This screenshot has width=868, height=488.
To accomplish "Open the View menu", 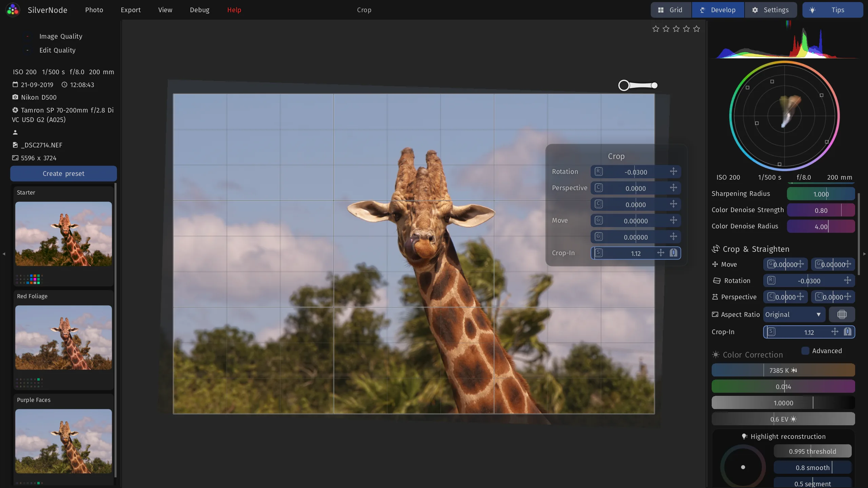I will 165,10.
